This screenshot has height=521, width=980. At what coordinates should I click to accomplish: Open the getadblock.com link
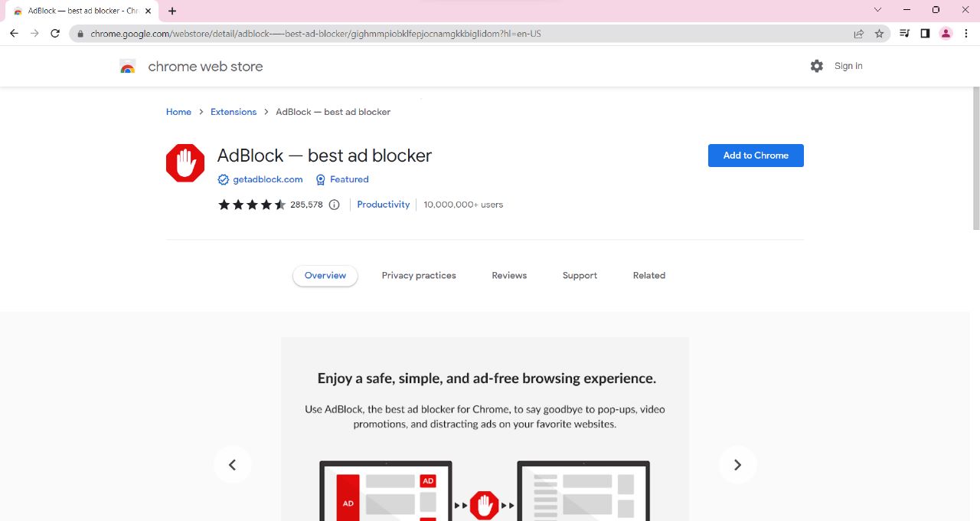[x=267, y=179]
